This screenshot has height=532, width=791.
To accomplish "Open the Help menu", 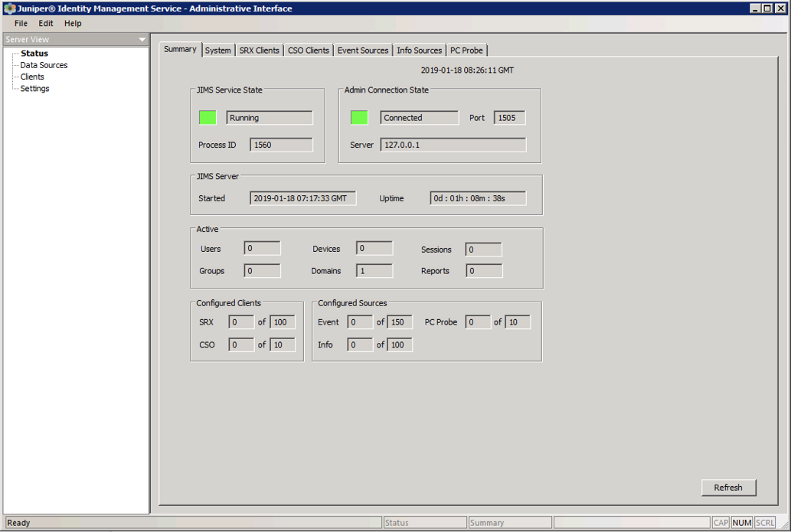I will 73,23.
